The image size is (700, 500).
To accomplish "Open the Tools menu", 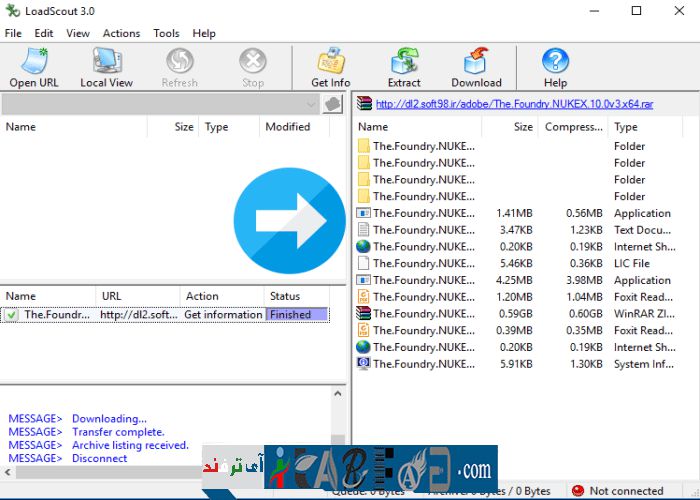I will point(166,33).
